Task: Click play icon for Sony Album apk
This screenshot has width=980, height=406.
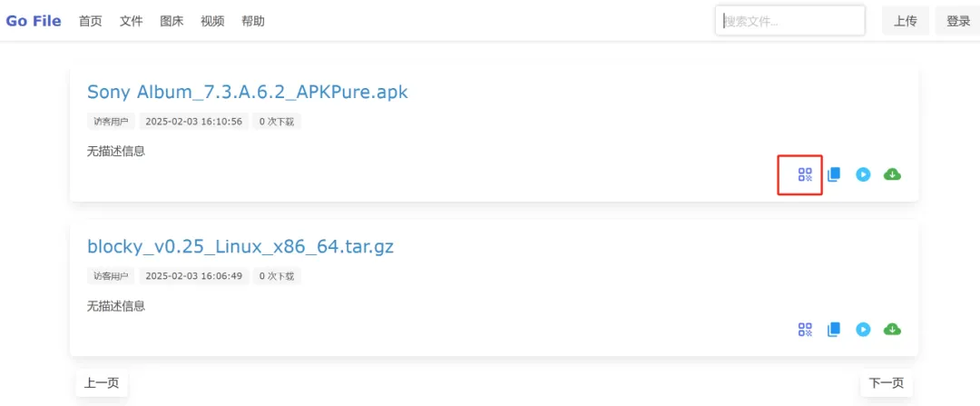Action: (863, 174)
